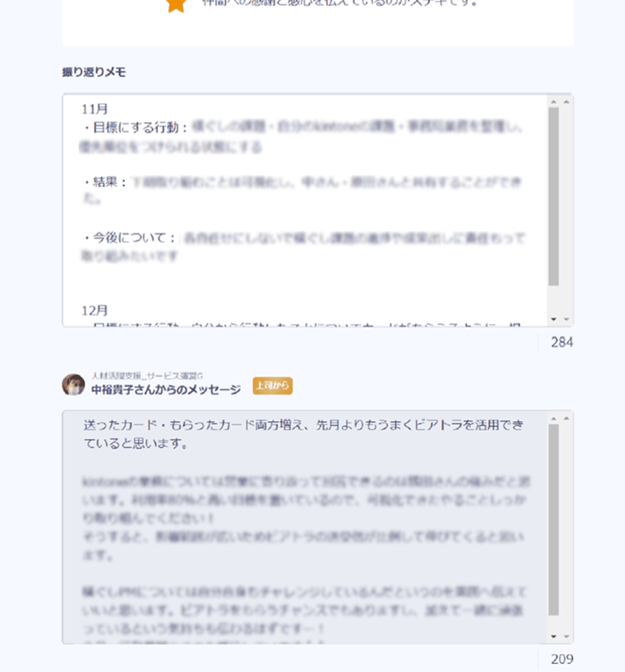Viewport: 625px width, 672px height.
Task: Click the 284 character count
Action: (562, 342)
